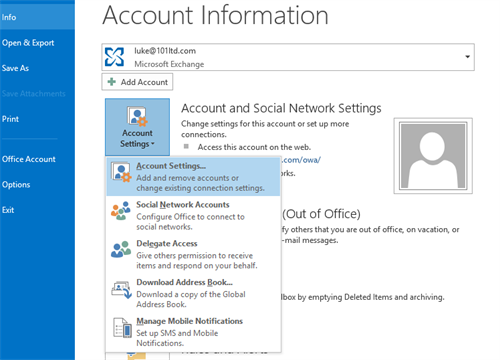
Task: Toggle the Account Settings dropdown button
Action: [x=137, y=127]
